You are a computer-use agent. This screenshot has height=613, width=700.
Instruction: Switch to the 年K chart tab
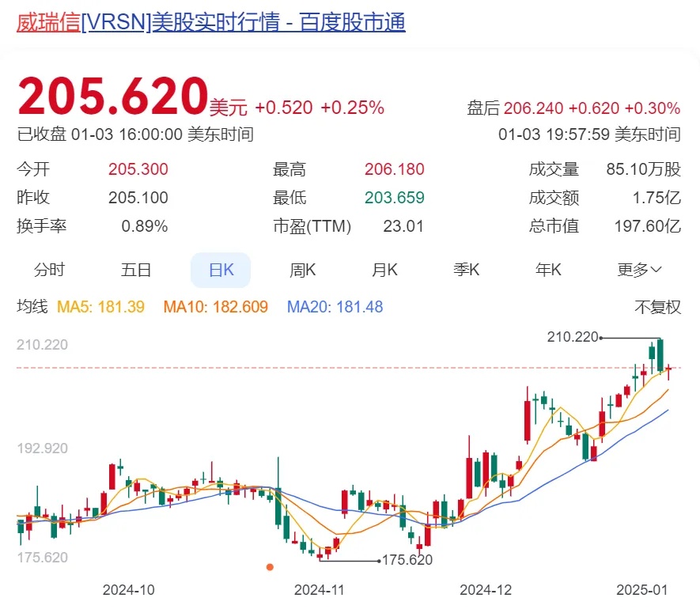tap(548, 270)
